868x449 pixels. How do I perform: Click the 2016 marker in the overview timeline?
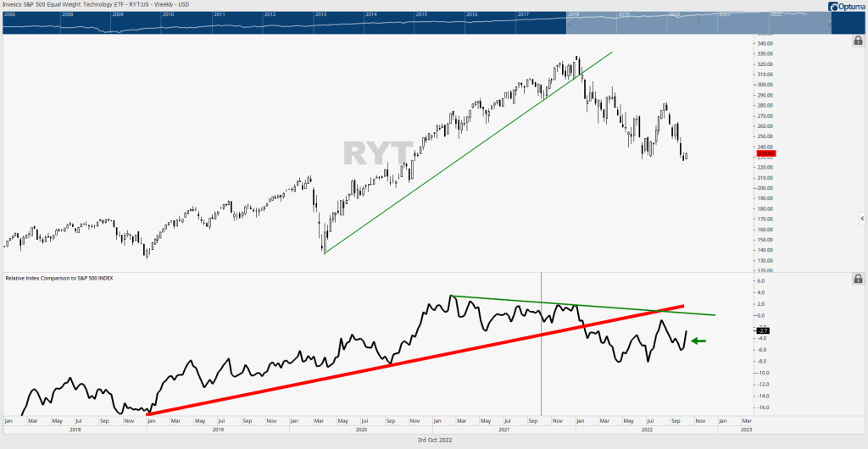pyautogui.click(x=473, y=14)
